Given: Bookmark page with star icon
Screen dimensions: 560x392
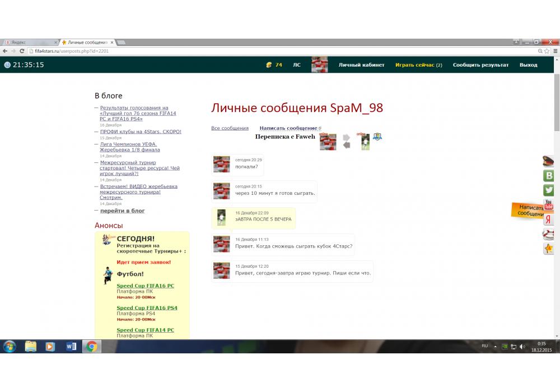Looking at the screenshot, I should [x=547, y=51].
